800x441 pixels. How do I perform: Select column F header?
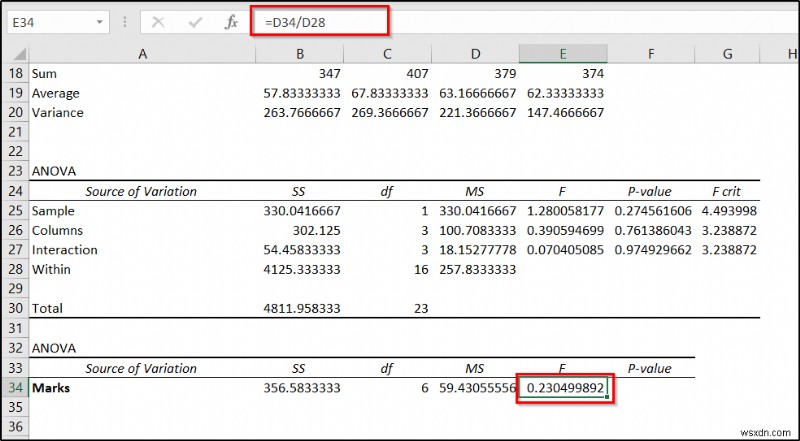tap(651, 54)
